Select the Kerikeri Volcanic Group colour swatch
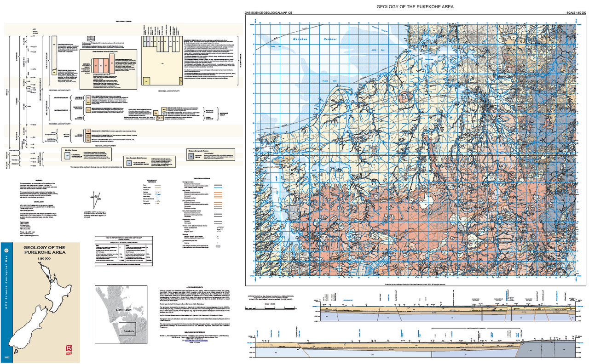The width and height of the screenshot is (589, 364). [96, 66]
